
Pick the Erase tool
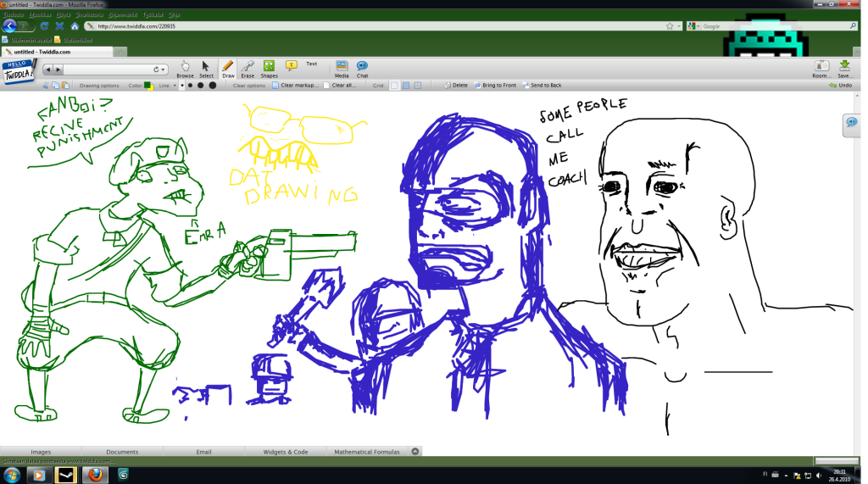pyautogui.click(x=248, y=69)
